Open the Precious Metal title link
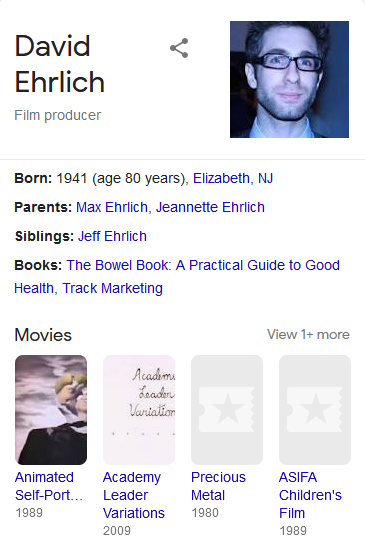Screen dimensions: 365x549 click(x=218, y=486)
